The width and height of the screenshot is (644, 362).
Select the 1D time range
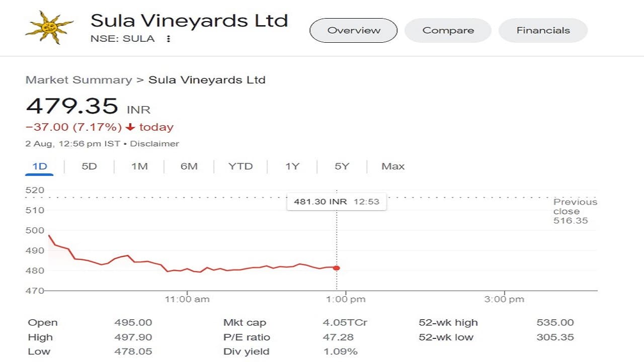click(x=40, y=166)
